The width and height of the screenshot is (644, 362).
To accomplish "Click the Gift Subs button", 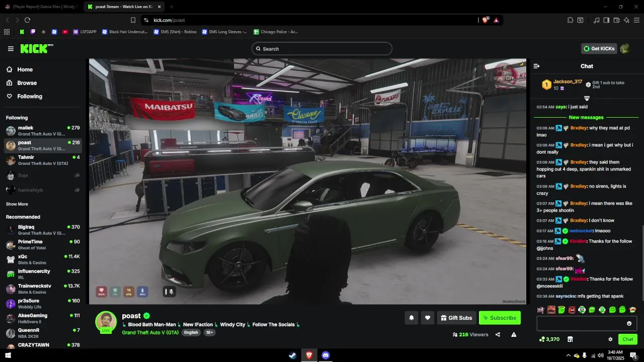I will [x=456, y=318].
